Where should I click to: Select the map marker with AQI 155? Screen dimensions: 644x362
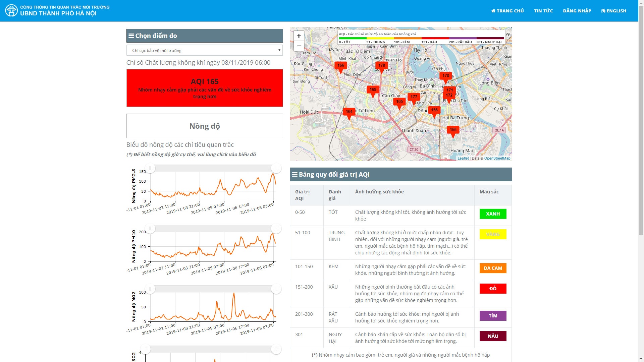coord(453,130)
